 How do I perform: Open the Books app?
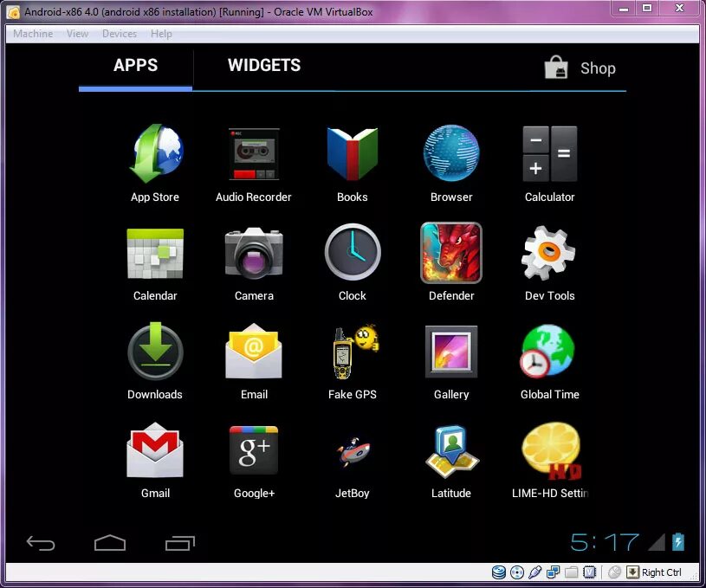[x=352, y=154]
